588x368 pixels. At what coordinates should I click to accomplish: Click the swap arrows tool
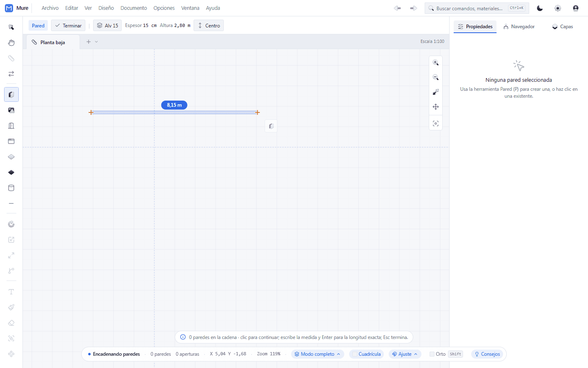pos(11,74)
